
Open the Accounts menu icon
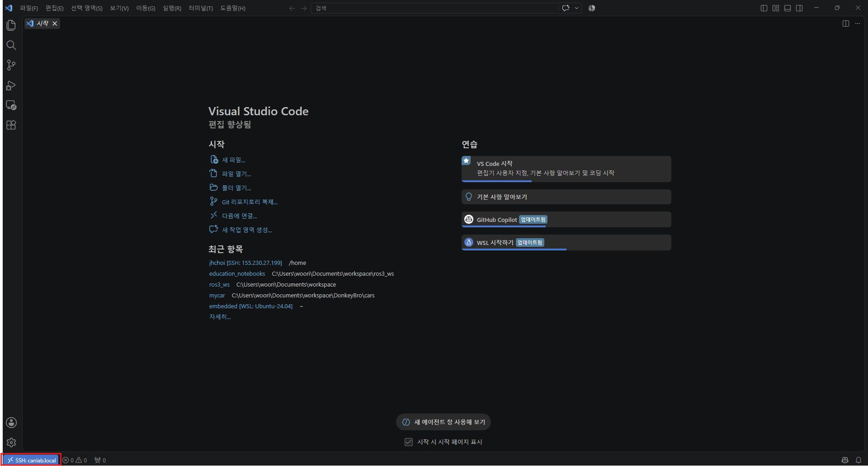tap(11, 423)
